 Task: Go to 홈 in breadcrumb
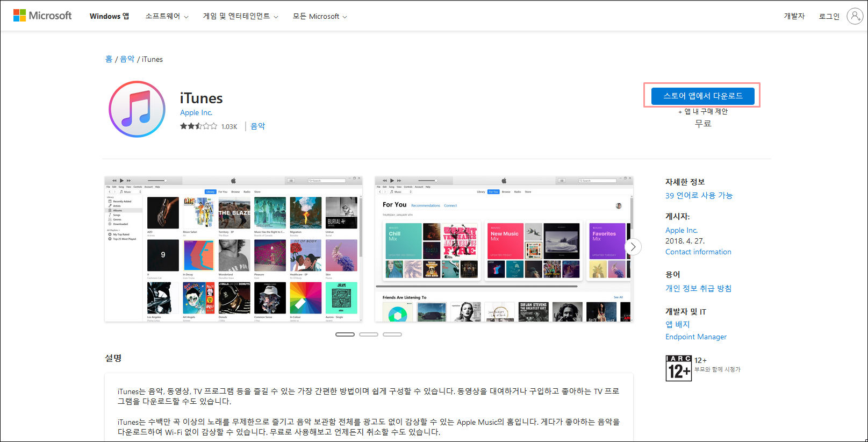(109, 59)
